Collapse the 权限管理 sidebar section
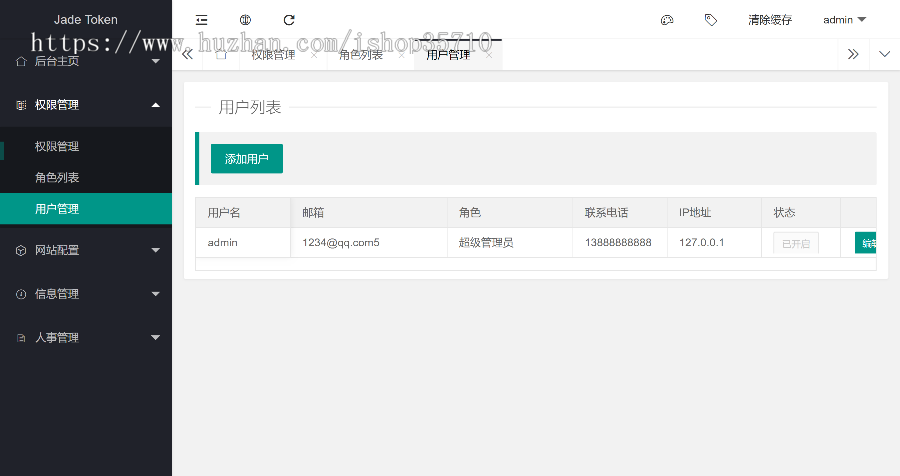900x476 pixels. [86, 105]
